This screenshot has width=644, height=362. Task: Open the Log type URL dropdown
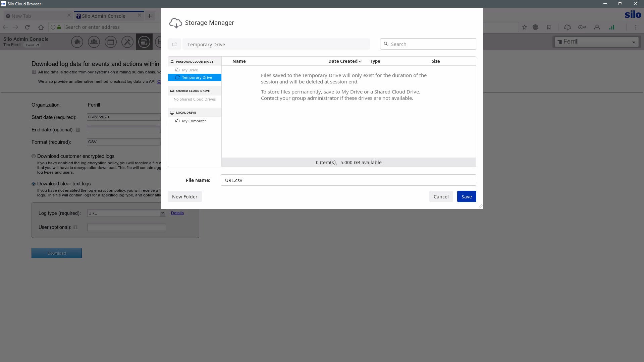click(126, 213)
